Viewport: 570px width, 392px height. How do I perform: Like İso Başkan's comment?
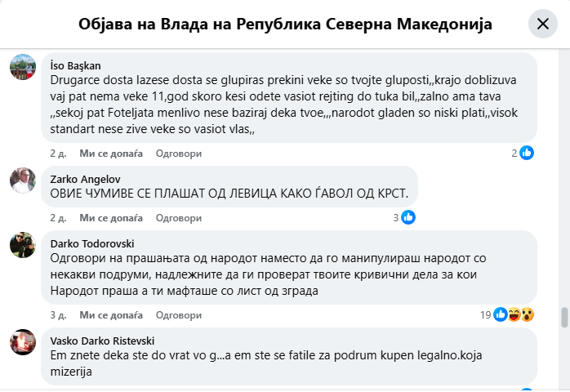111,153
